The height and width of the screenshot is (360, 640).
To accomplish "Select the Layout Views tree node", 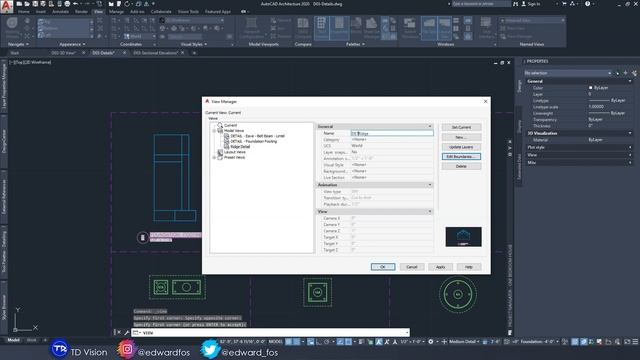I will (235, 152).
